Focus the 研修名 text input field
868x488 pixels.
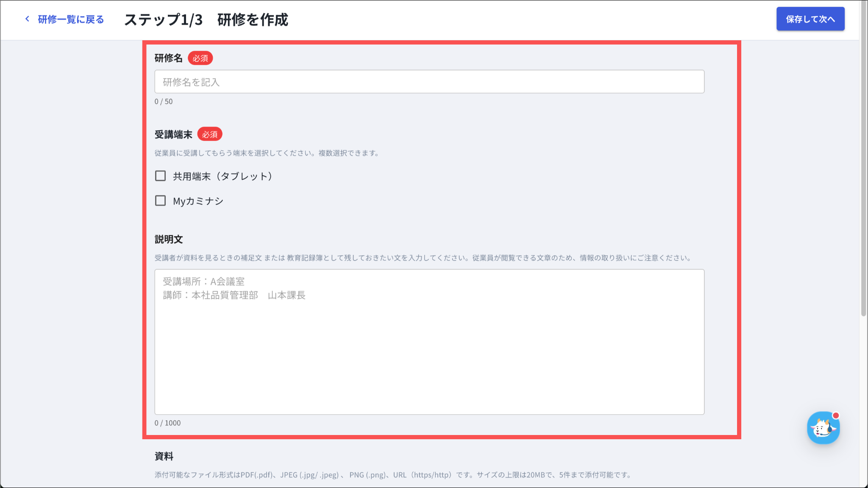coord(429,82)
